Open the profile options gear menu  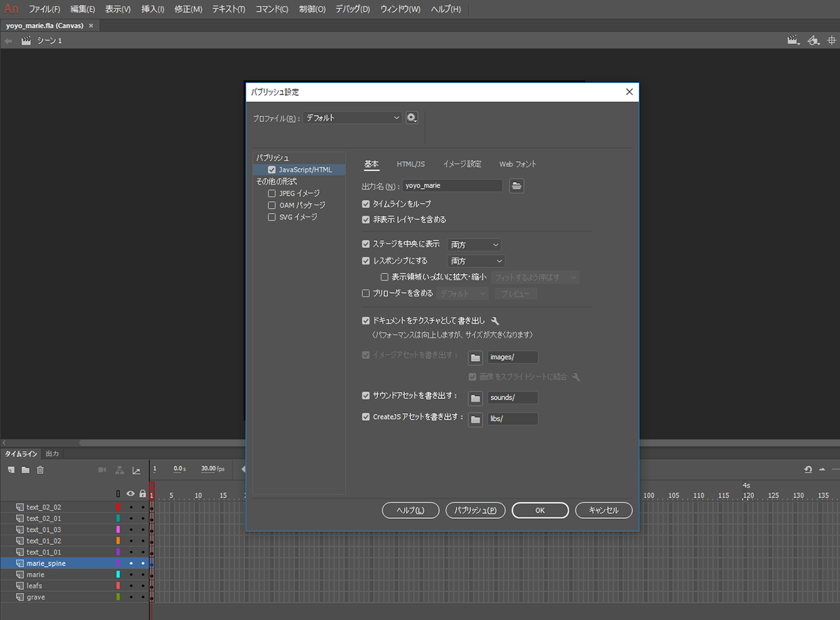(412, 118)
